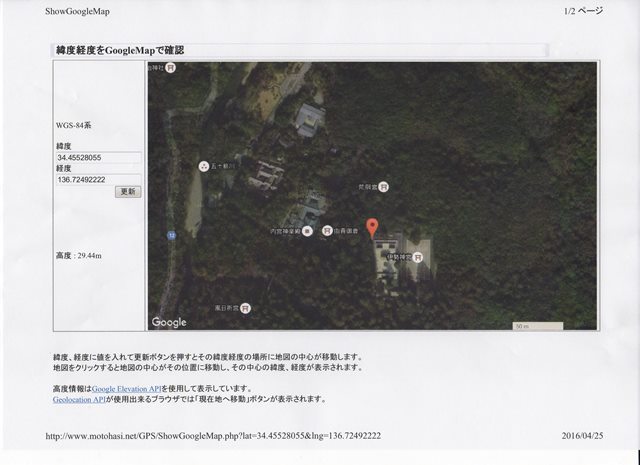Click the 高度 : 29.44m elevation text
This screenshot has height=465, width=640.
click(79, 256)
